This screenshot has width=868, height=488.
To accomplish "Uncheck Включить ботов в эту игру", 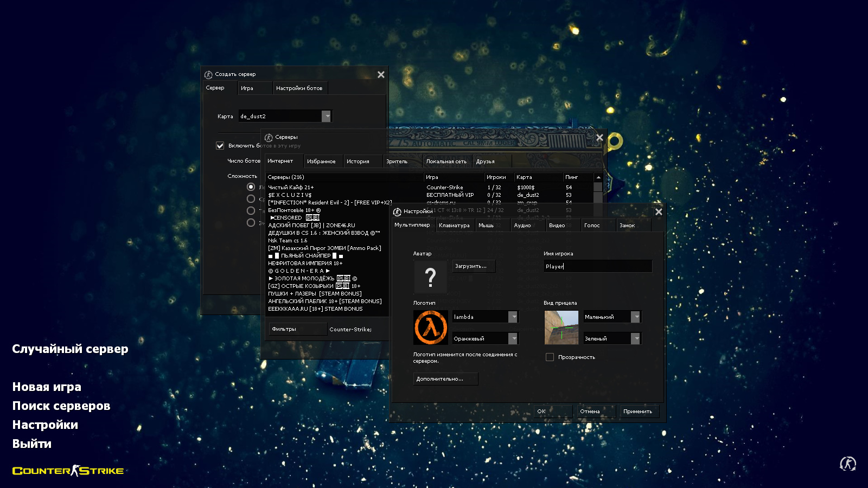I will point(220,145).
